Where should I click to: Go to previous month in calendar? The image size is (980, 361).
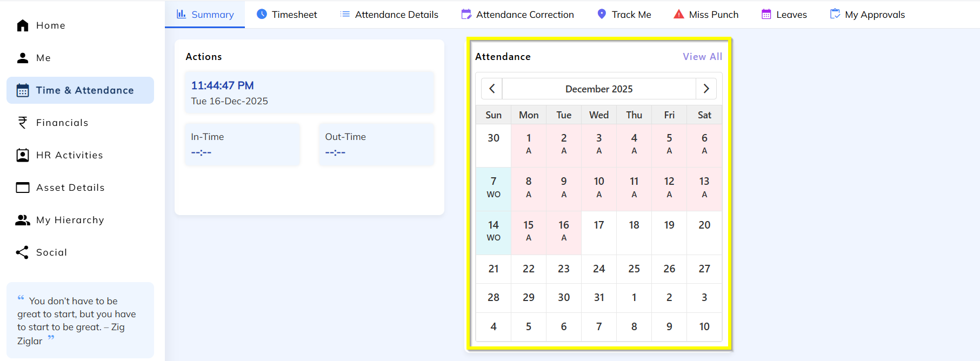point(492,89)
